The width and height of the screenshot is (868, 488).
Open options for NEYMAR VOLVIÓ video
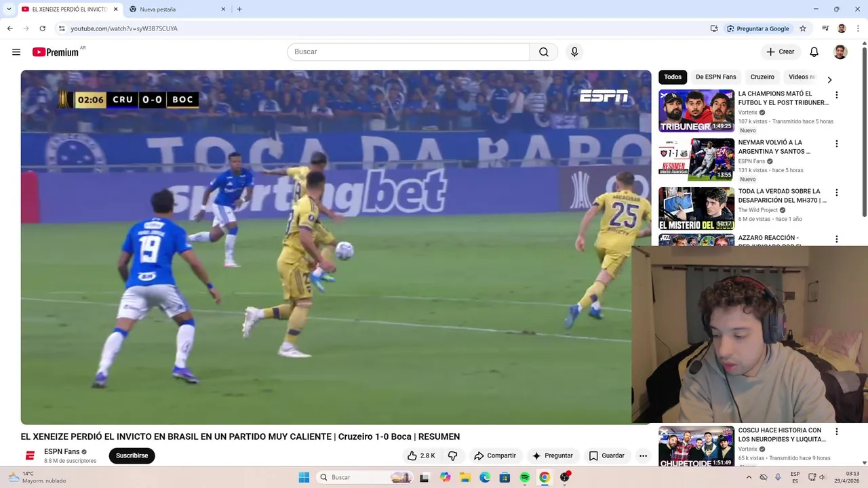pyautogui.click(x=836, y=144)
